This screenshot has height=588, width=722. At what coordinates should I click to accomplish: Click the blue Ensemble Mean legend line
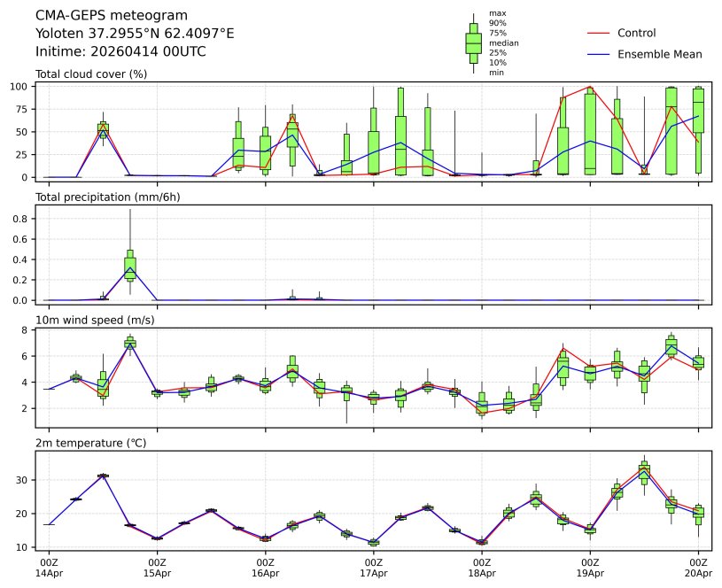pyautogui.click(x=599, y=54)
